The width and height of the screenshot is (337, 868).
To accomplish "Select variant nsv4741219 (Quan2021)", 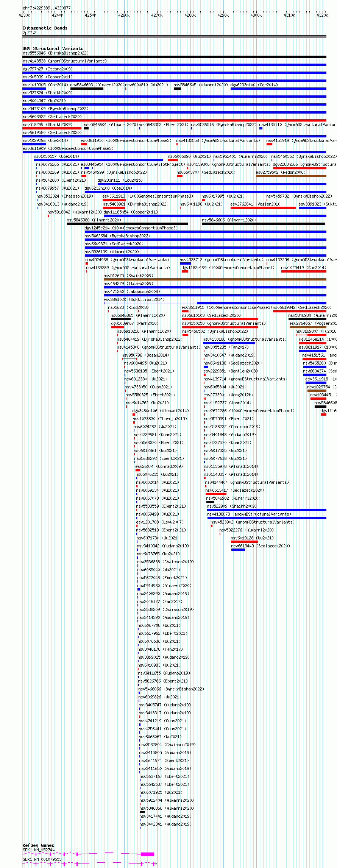I will point(162,721).
